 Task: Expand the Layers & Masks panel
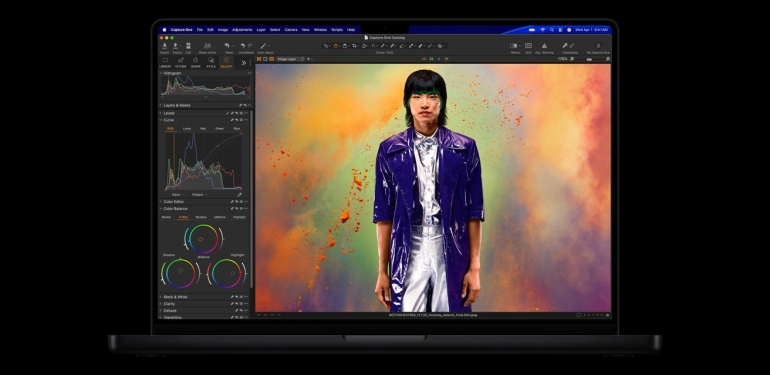[161, 105]
